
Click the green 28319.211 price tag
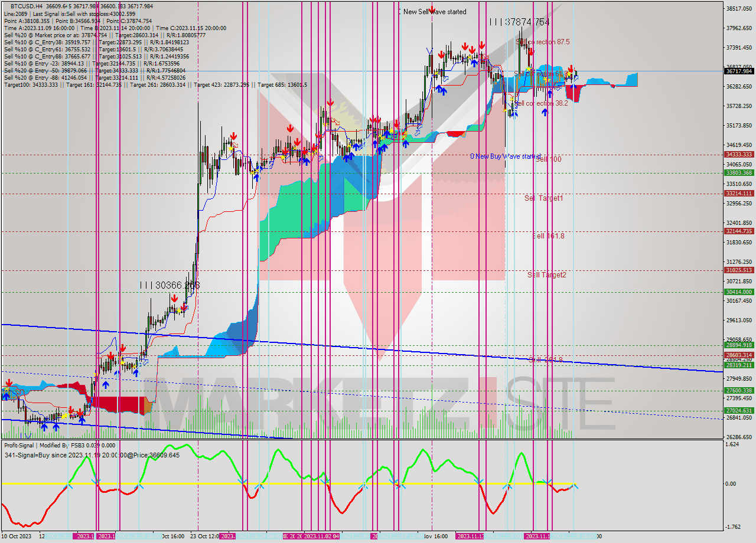coord(739,365)
